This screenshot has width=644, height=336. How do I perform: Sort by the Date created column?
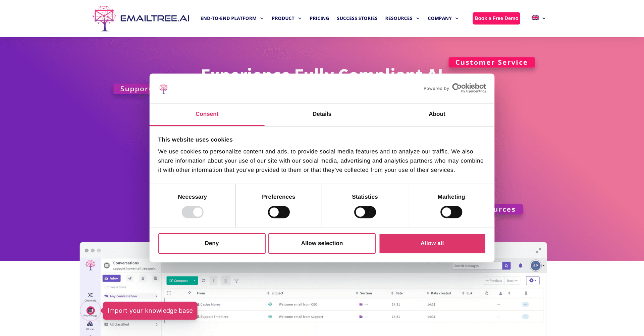click(x=439, y=293)
